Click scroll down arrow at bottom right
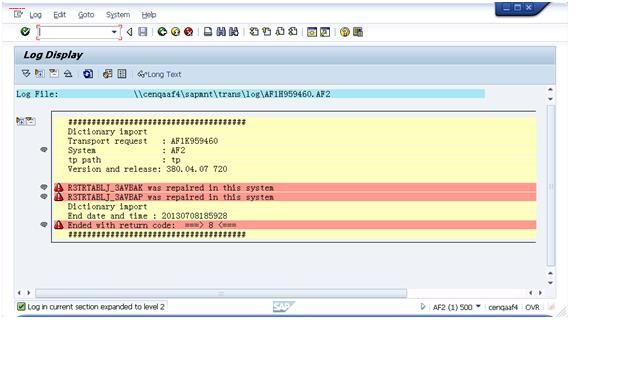The height and width of the screenshot is (375, 634). tap(550, 283)
